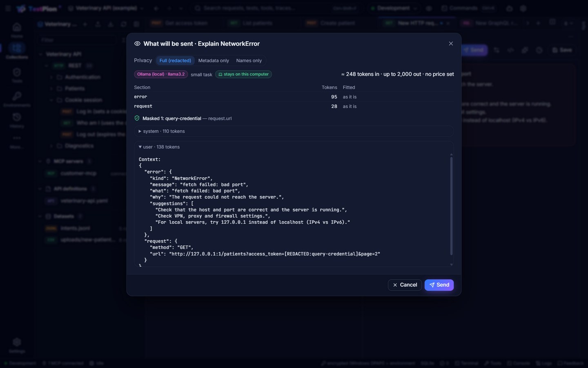Click the '"kind": "NetworkError"' line

[181, 178]
